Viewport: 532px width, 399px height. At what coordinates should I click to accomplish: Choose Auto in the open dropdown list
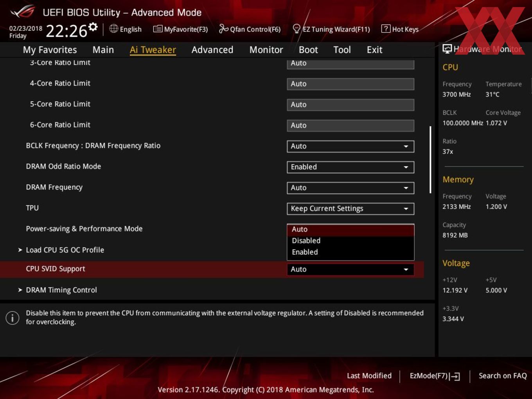pyautogui.click(x=350, y=230)
